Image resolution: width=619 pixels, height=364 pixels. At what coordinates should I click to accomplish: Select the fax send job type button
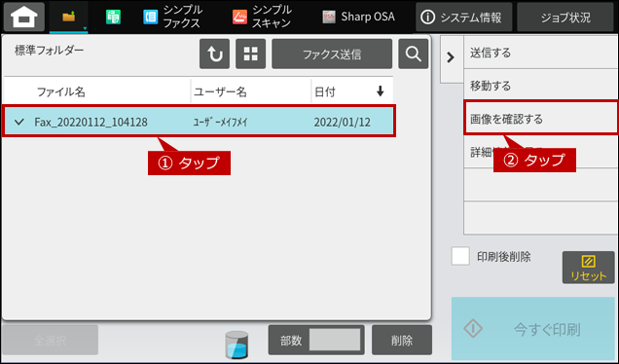(x=332, y=55)
